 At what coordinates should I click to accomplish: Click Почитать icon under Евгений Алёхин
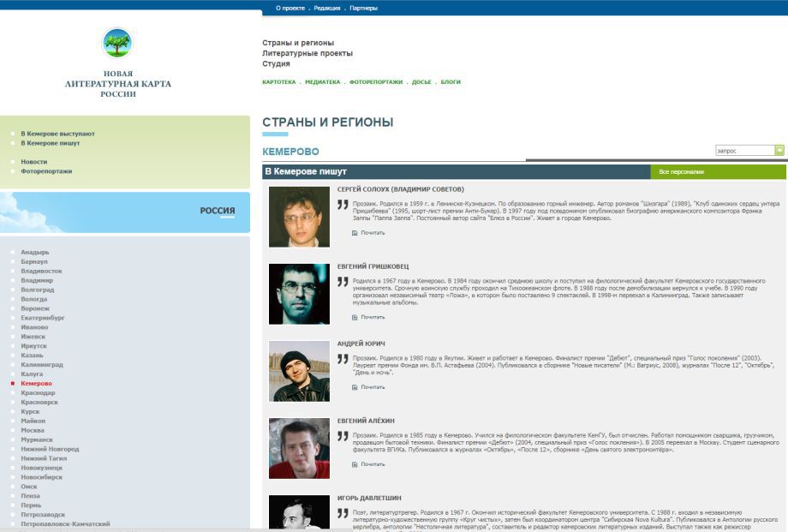[x=355, y=464]
